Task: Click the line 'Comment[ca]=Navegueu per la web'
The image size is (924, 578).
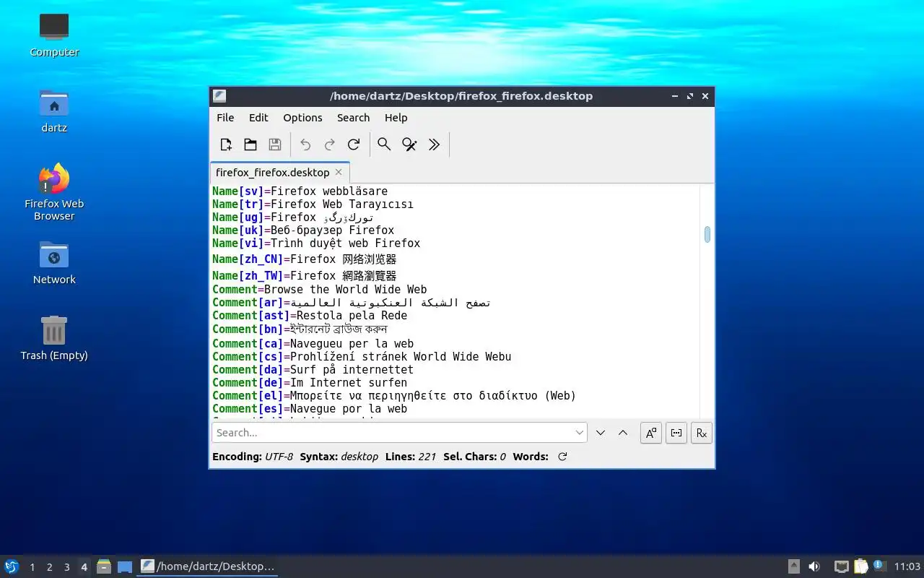Action: click(x=313, y=344)
